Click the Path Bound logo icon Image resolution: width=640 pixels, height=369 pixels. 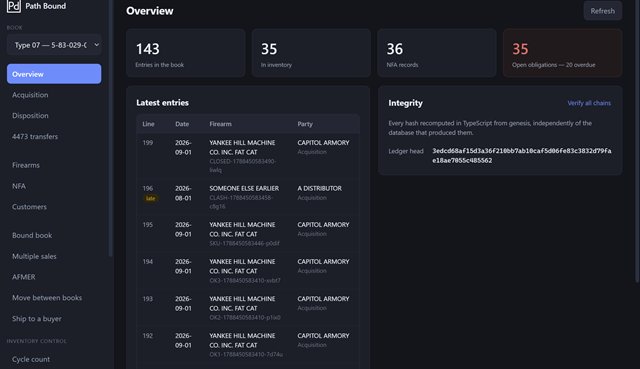[x=13, y=6]
